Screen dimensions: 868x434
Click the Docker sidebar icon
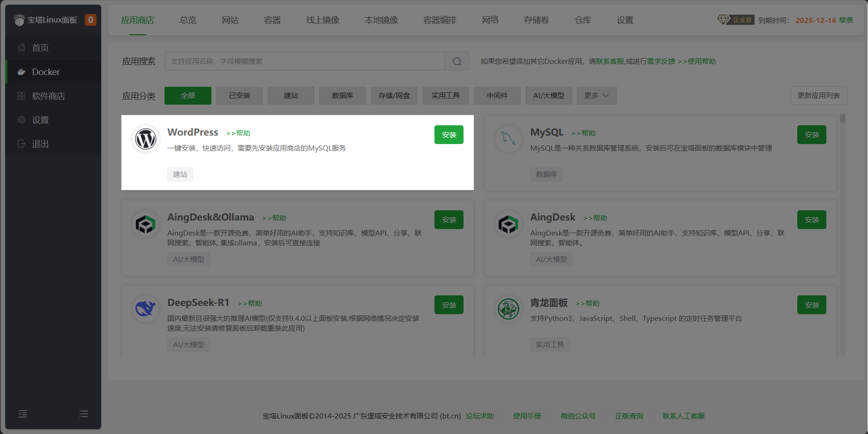pyautogui.click(x=22, y=72)
